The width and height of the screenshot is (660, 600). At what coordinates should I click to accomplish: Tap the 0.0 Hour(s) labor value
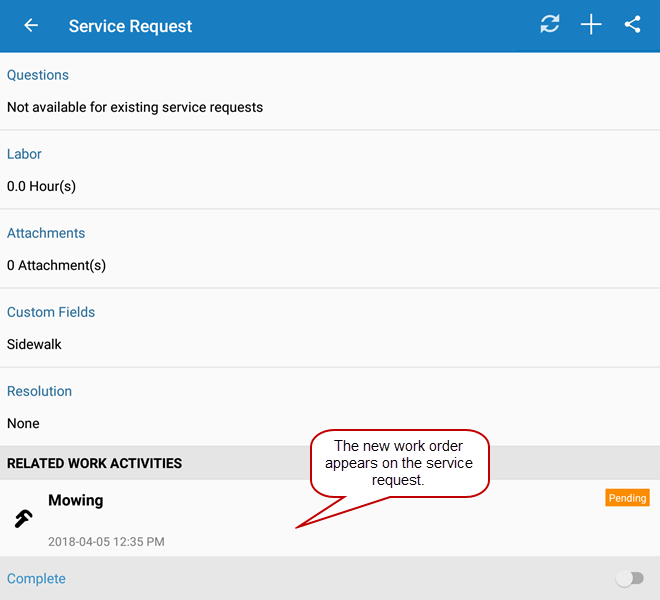(41, 186)
